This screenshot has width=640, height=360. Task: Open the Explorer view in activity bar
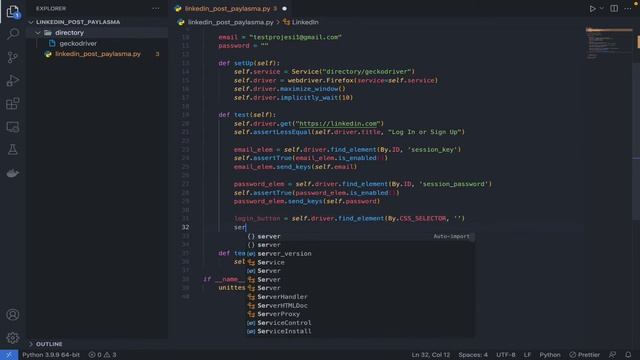click(x=13, y=11)
